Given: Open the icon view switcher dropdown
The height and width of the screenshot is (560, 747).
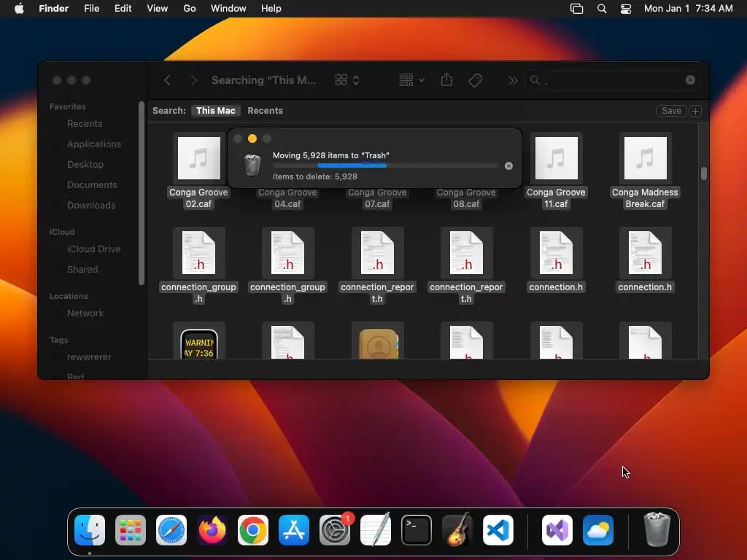Looking at the screenshot, I should coord(347,80).
